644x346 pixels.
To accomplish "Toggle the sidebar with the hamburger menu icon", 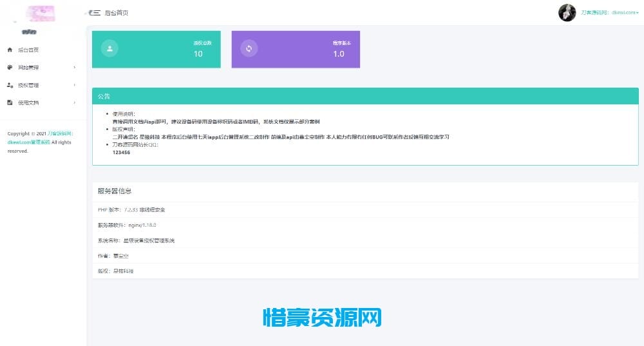I will pyautogui.click(x=95, y=13).
